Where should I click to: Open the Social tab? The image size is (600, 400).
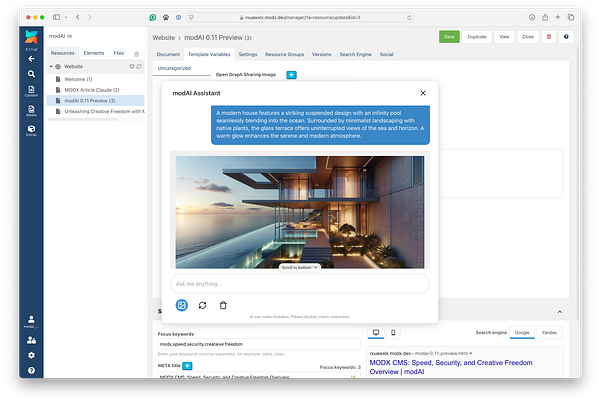click(x=386, y=54)
